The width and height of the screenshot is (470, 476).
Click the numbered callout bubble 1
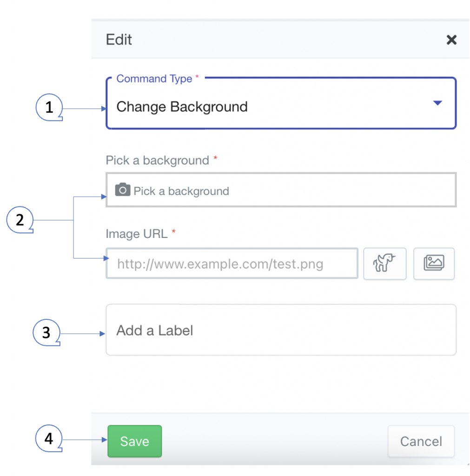coord(49,107)
